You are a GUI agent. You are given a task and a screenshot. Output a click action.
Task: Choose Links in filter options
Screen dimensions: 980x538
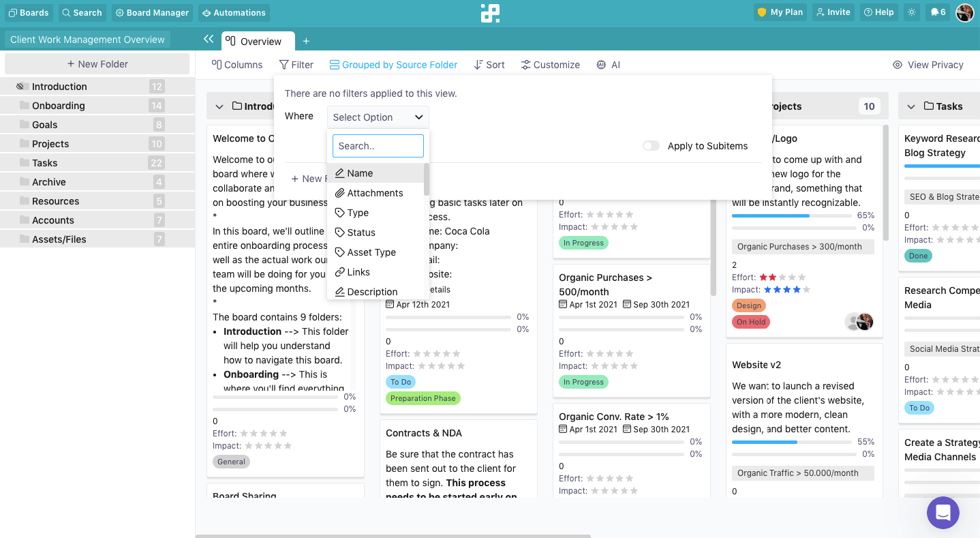(x=376, y=272)
